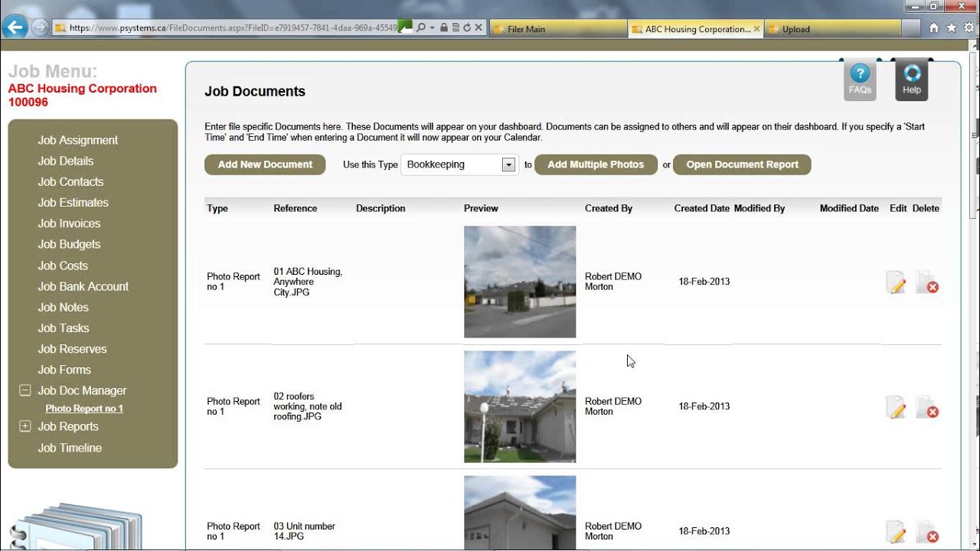Open preview photo of '01 ABC Housing'

pyautogui.click(x=520, y=282)
